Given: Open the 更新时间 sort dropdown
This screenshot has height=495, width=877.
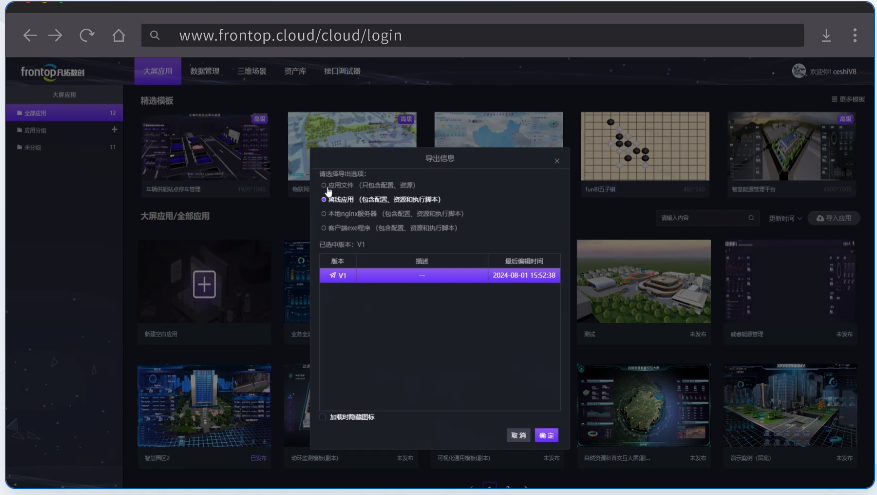Looking at the screenshot, I should (x=785, y=218).
